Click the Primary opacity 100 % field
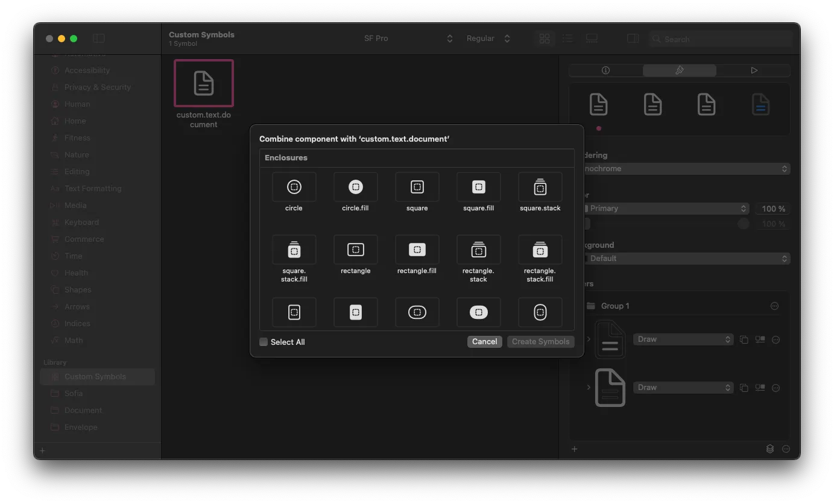The width and height of the screenshot is (834, 504). click(773, 209)
